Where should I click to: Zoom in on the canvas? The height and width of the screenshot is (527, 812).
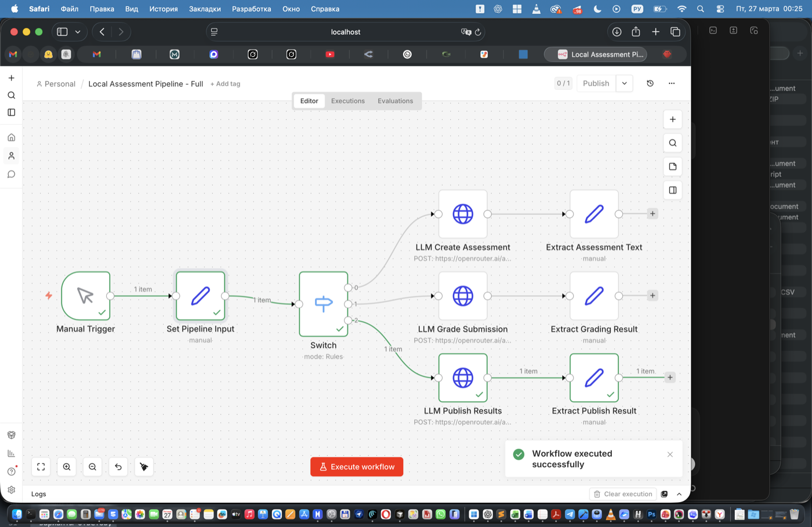click(x=67, y=467)
